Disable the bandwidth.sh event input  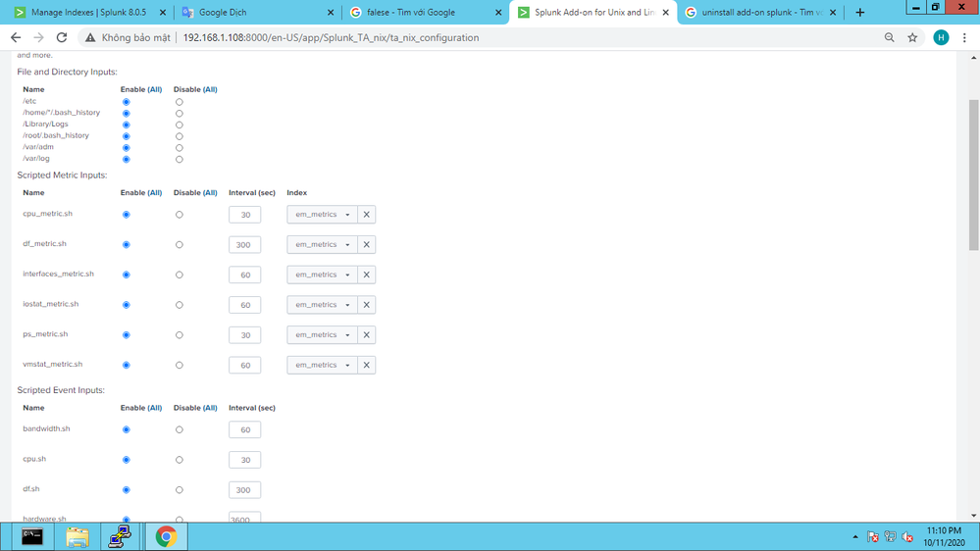[x=179, y=429]
